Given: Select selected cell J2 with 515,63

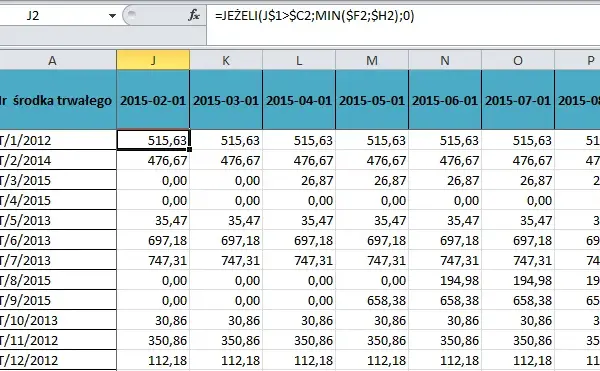Looking at the screenshot, I should click(x=153, y=140).
